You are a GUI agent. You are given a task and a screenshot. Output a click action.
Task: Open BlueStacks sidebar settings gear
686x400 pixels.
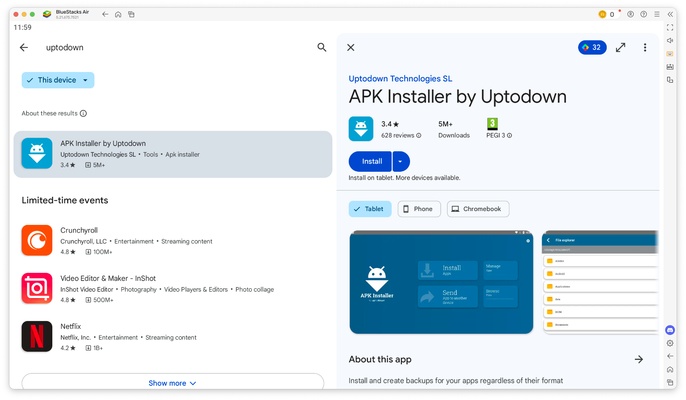(x=670, y=343)
